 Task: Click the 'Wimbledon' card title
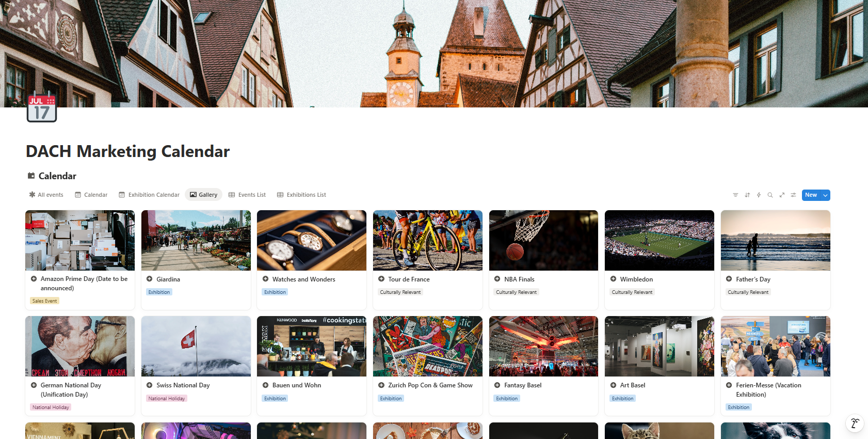[636, 279]
